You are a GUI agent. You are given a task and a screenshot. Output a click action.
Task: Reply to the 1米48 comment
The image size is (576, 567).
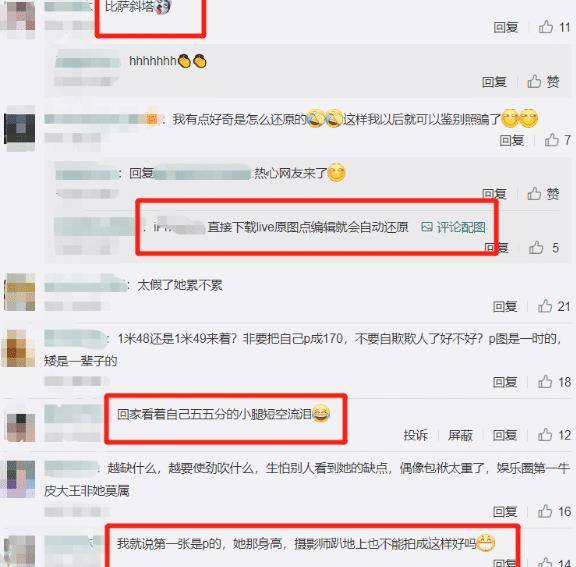[x=505, y=382]
